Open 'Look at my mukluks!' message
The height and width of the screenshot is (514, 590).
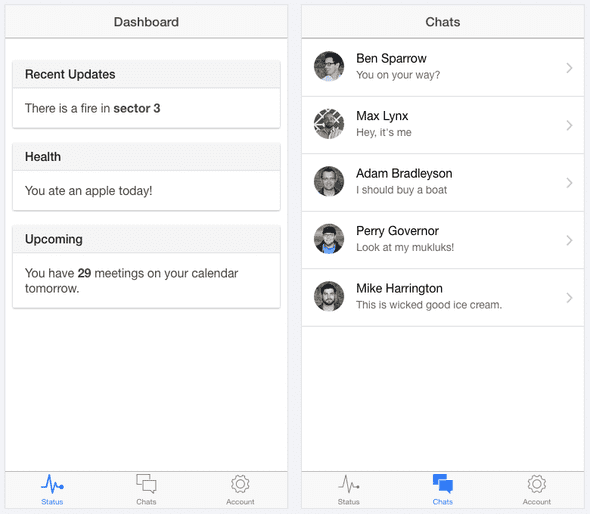[x=405, y=247]
